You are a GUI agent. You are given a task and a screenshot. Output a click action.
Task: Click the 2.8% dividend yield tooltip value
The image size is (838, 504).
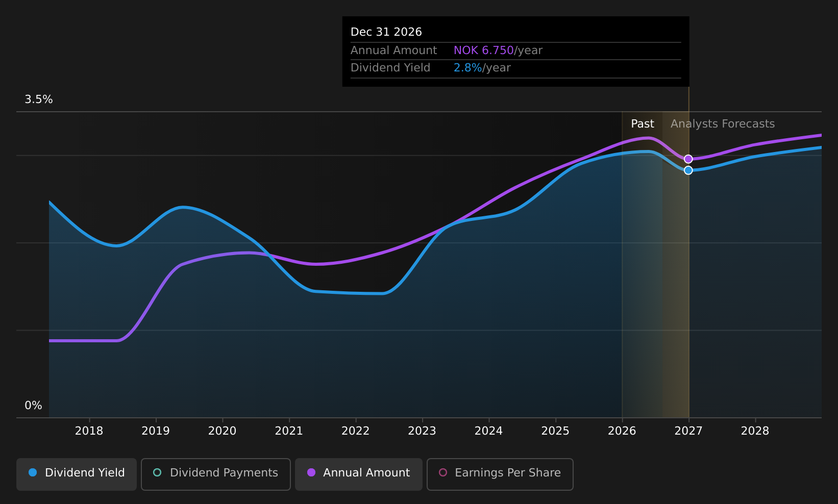(x=467, y=68)
